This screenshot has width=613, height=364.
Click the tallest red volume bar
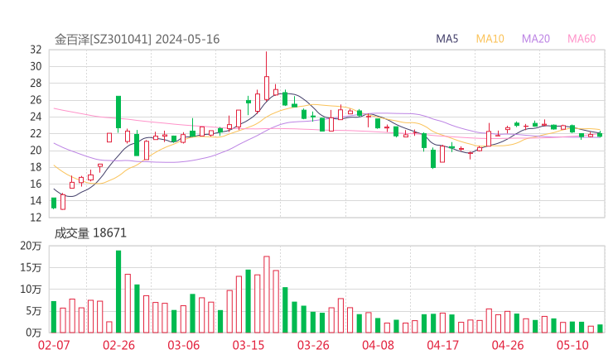(267, 295)
